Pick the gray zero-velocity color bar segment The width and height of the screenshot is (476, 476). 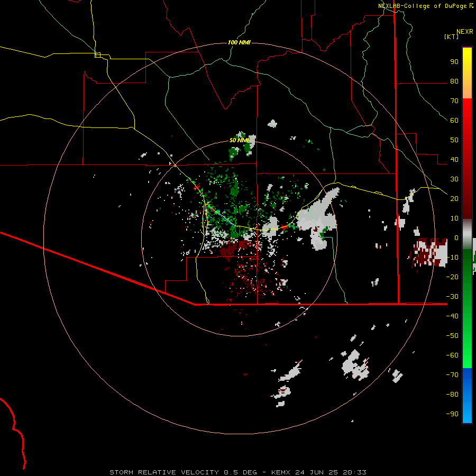pos(467,234)
